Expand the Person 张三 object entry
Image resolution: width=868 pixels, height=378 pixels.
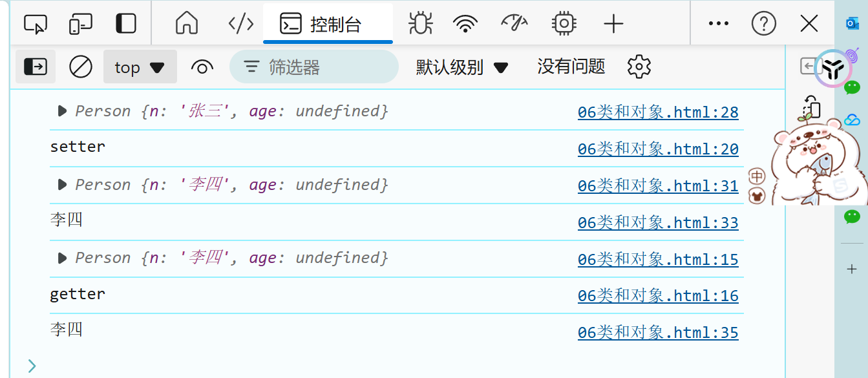coord(62,112)
